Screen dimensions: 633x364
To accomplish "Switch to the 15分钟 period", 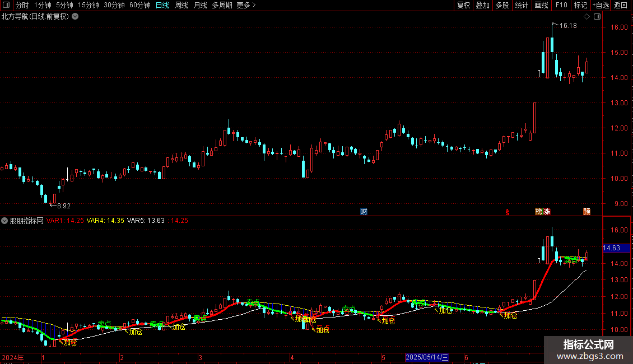I will (89, 5).
